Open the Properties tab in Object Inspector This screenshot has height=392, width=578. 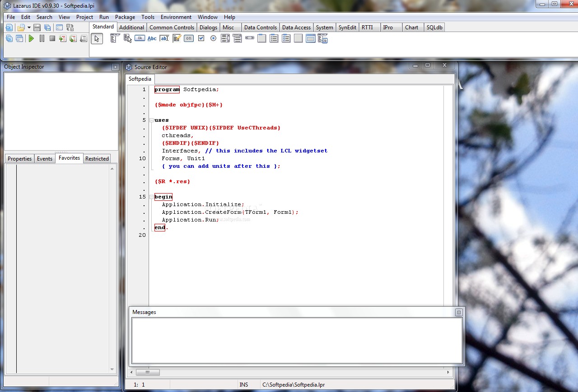point(20,159)
